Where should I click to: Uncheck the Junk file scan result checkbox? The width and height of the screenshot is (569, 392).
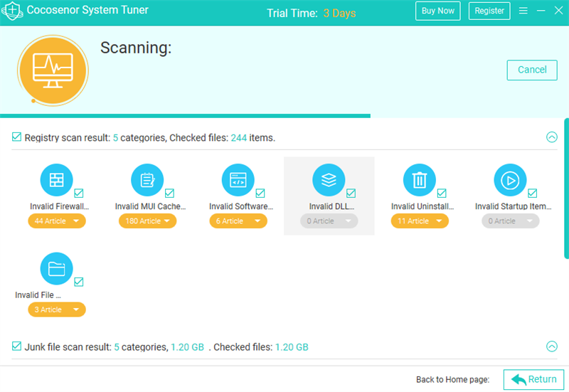16,346
